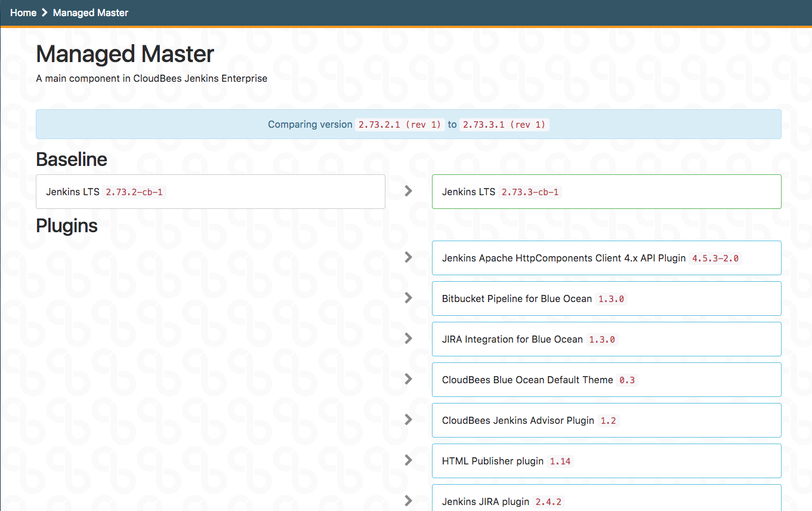
Task: Click arrow beside Jenkins JIRA plugin
Action: (409, 501)
